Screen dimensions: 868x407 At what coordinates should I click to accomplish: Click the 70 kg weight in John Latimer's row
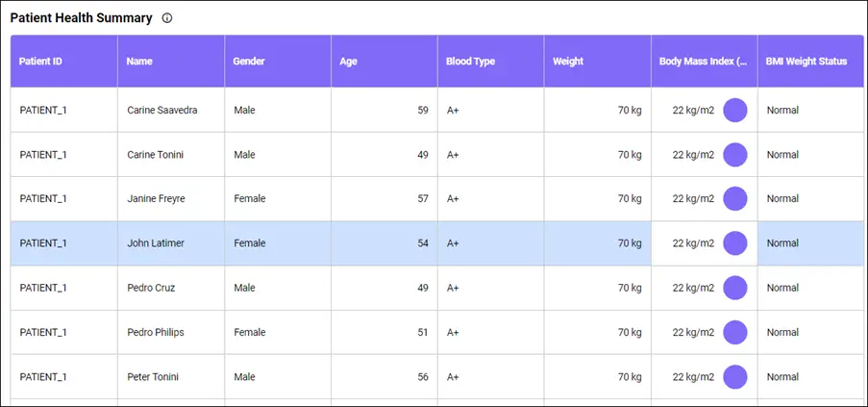pyautogui.click(x=630, y=243)
